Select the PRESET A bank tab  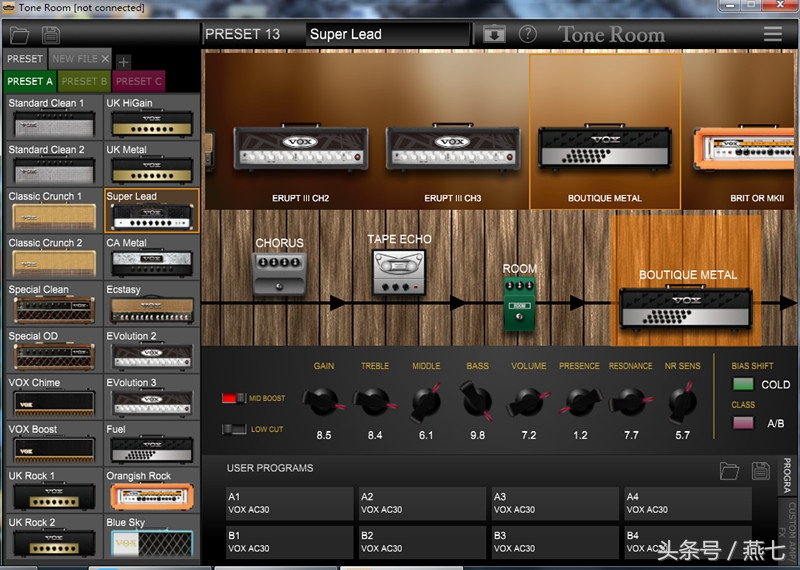coord(30,81)
